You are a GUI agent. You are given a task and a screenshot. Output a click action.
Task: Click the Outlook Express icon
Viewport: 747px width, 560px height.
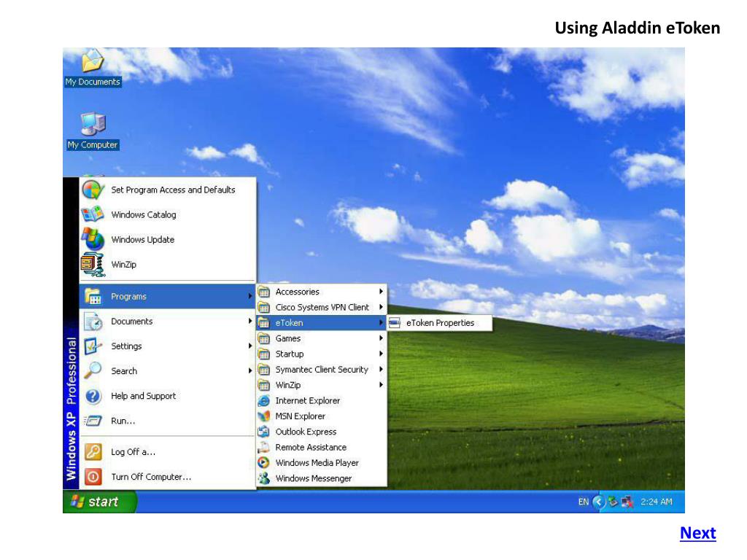(x=263, y=432)
